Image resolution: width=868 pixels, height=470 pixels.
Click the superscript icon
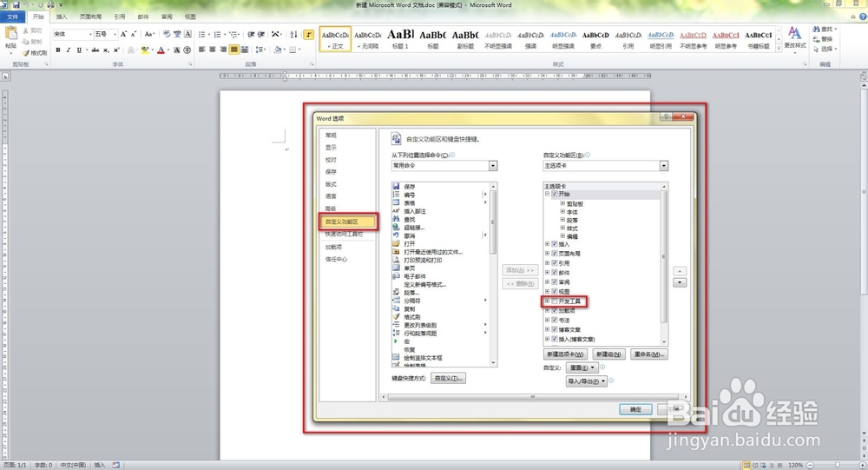(x=116, y=50)
